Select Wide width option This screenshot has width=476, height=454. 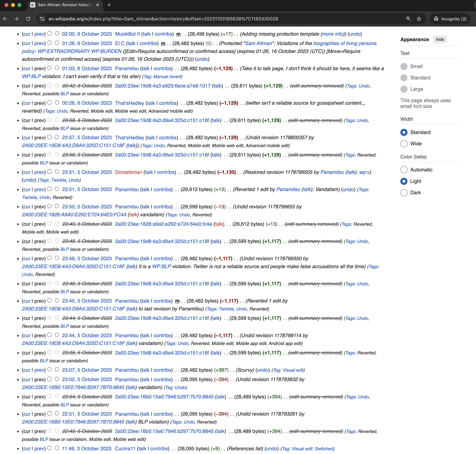(x=404, y=144)
